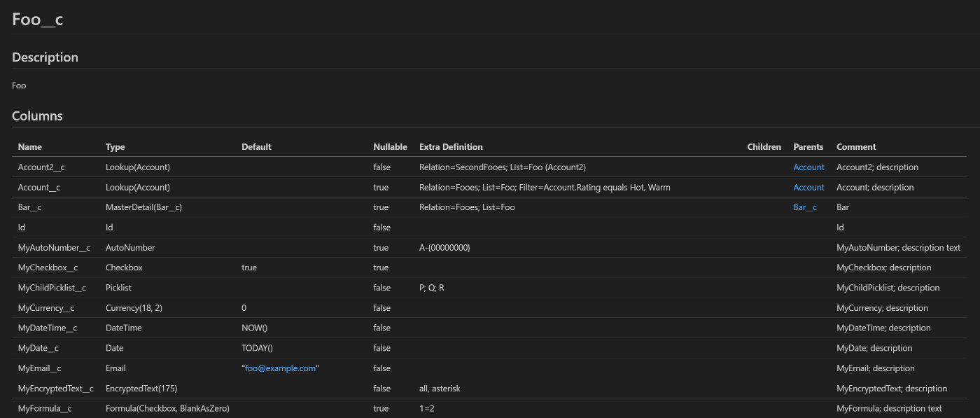
Task: Open the Bar__c parent link
Action: (805, 207)
